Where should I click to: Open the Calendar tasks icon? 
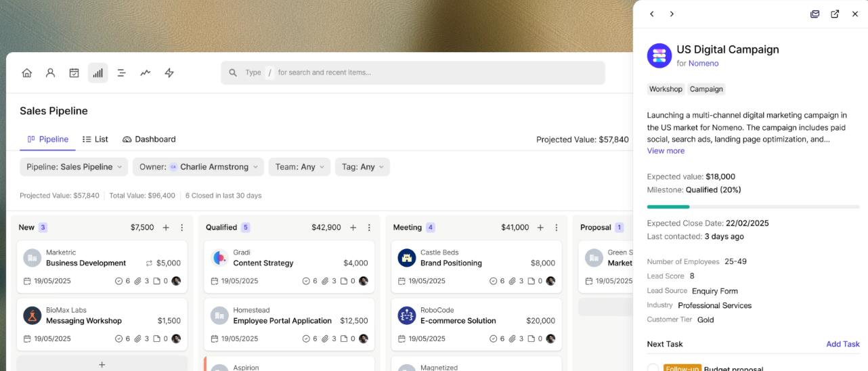74,73
